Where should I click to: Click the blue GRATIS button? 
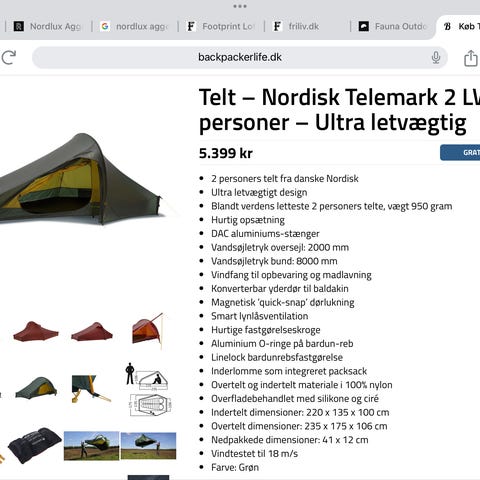pyautogui.click(x=460, y=152)
